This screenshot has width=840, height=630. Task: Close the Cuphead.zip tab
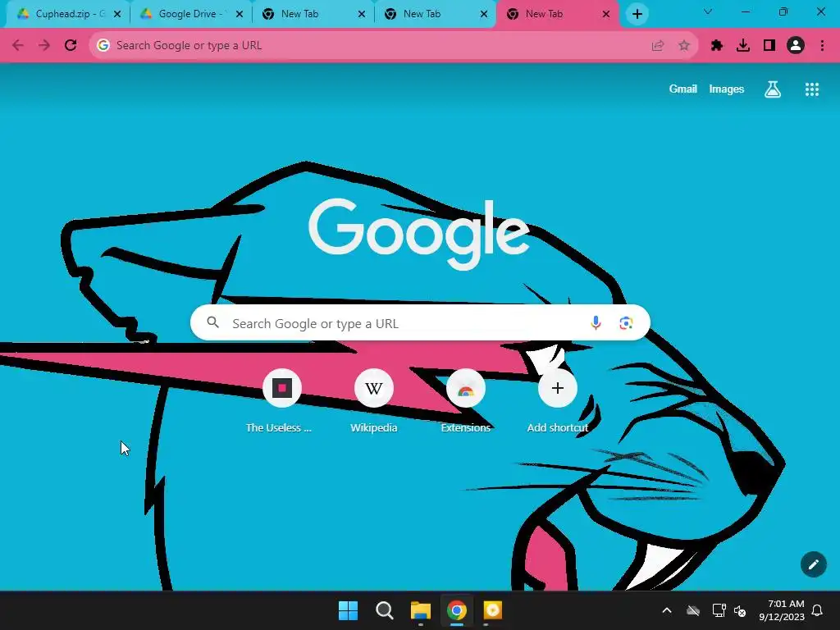(117, 15)
